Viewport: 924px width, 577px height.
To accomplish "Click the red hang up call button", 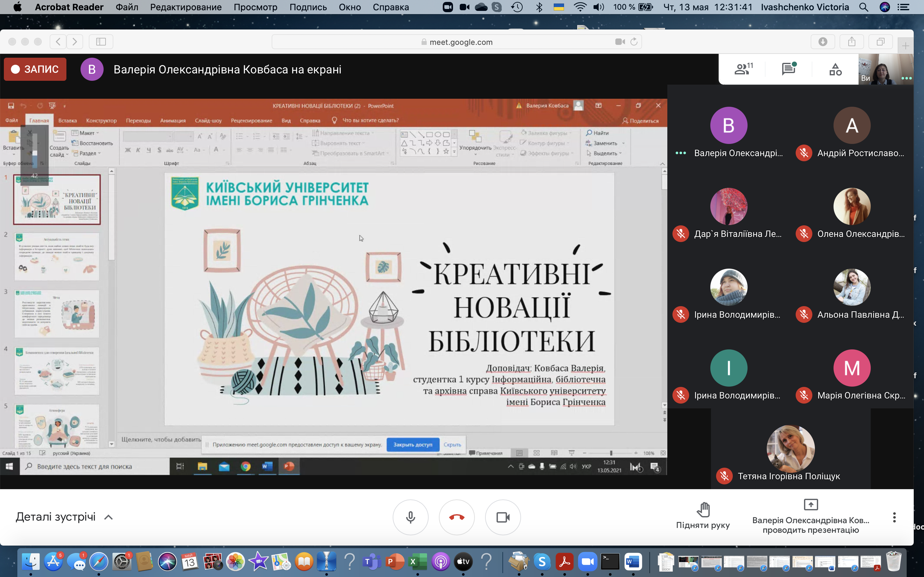I will point(457,517).
